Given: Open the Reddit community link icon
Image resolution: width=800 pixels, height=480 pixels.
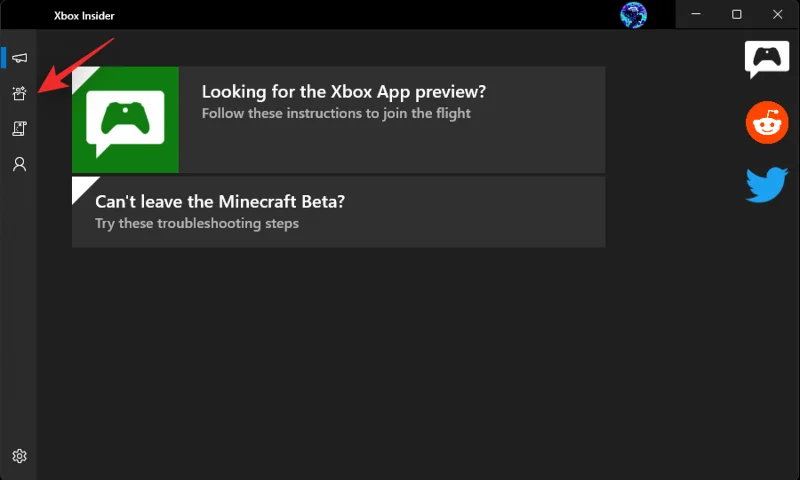Looking at the screenshot, I should point(767,122).
